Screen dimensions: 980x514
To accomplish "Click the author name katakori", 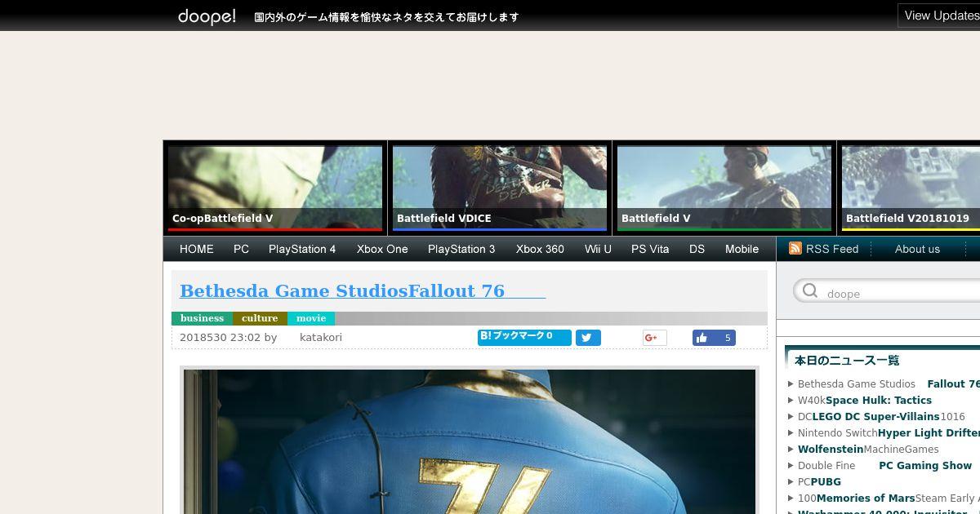I will [321, 337].
